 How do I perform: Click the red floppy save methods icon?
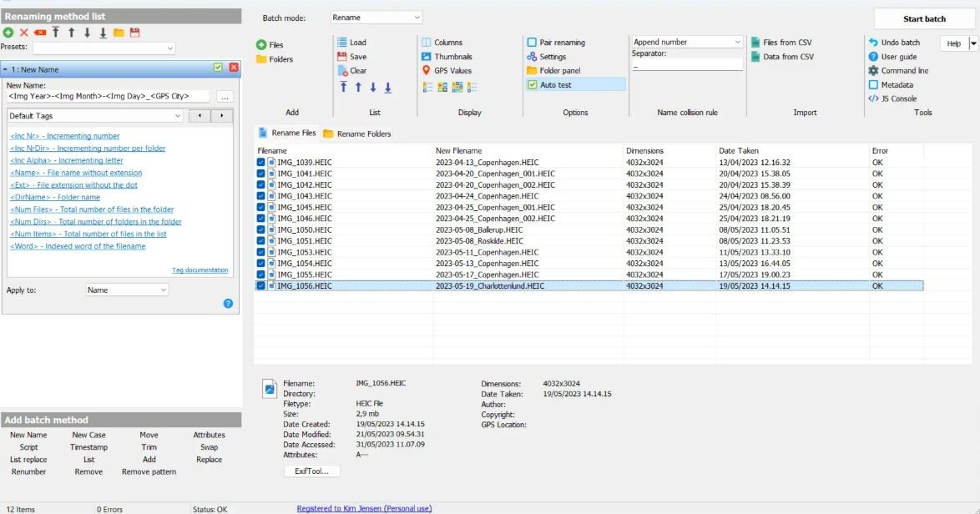[x=134, y=33]
